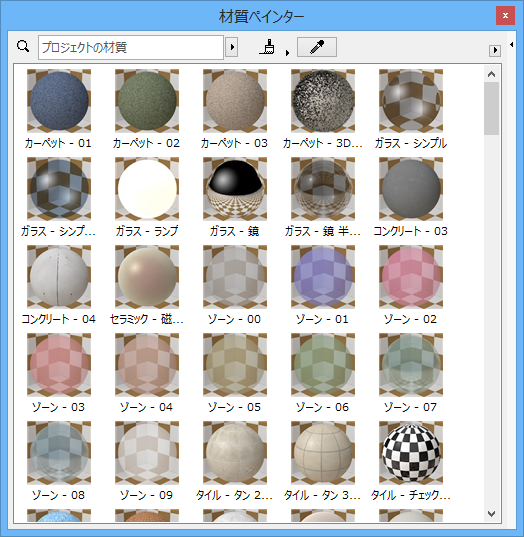Screen dimensions: 524x537
Task: Choose the カーペット - 03 beige material
Action: (x=235, y=101)
